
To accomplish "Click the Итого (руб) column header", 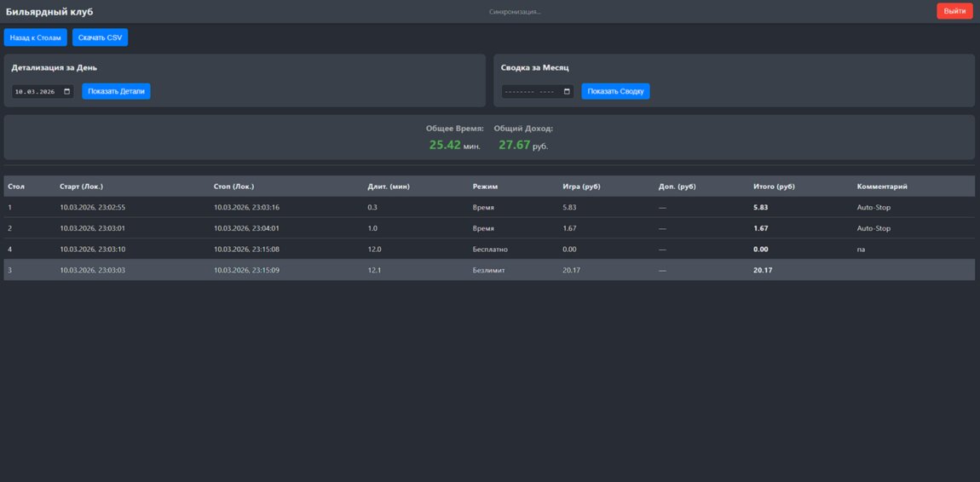I will click(774, 186).
